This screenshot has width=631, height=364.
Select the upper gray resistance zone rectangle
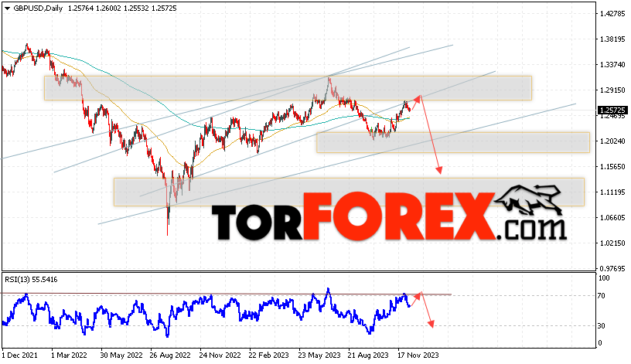point(288,87)
